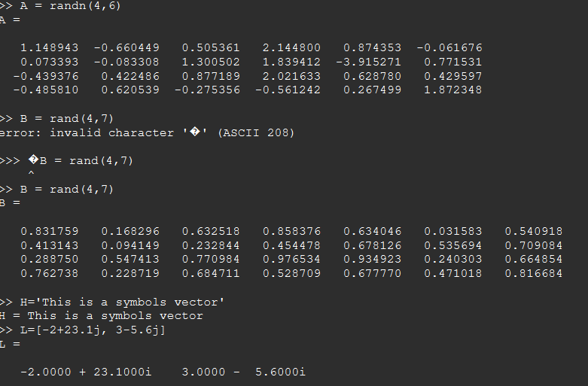Click the value 0.816684 in matrix B
This screenshot has width=588, height=386.
click(x=533, y=273)
